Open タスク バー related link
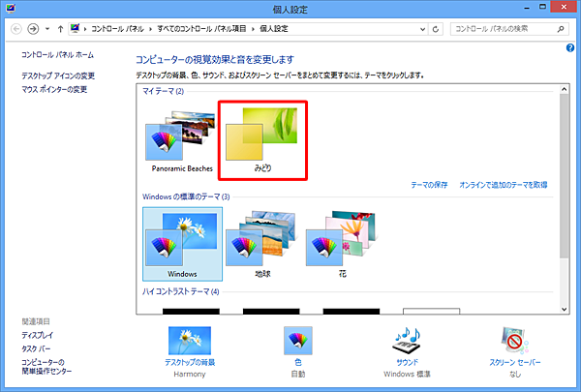Screen dimensions: 581x392 (x=36, y=348)
